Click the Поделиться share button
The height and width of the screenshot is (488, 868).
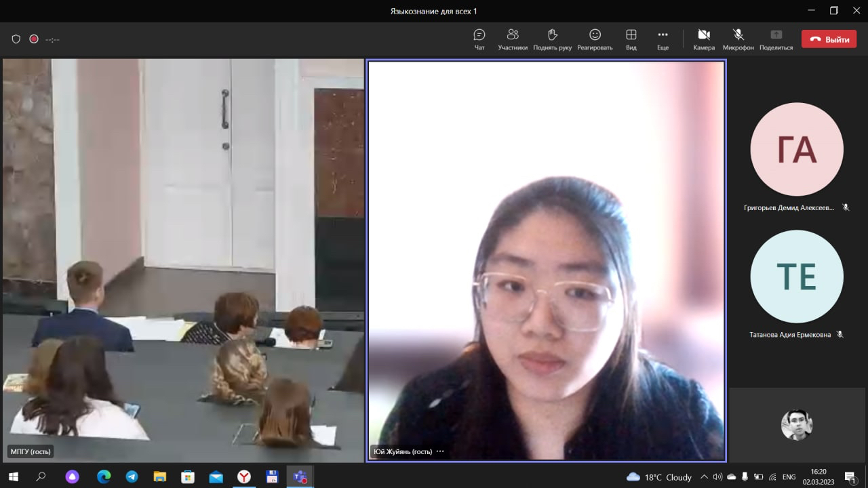point(776,39)
